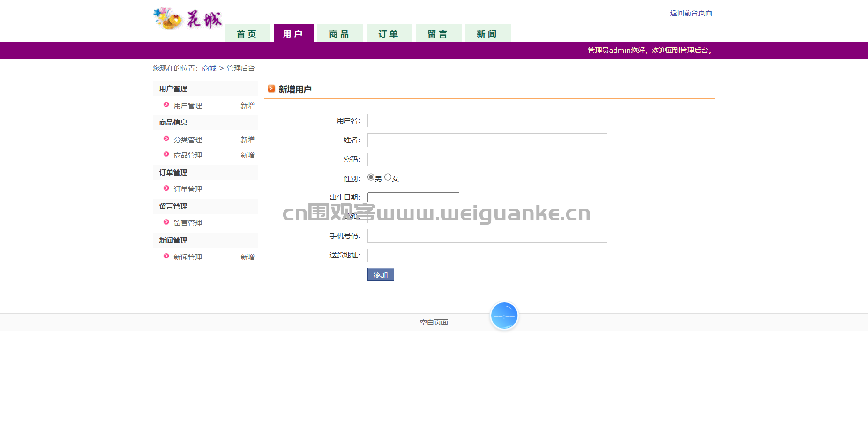Click bullet icon beside 留言管理 link

pyautogui.click(x=166, y=222)
